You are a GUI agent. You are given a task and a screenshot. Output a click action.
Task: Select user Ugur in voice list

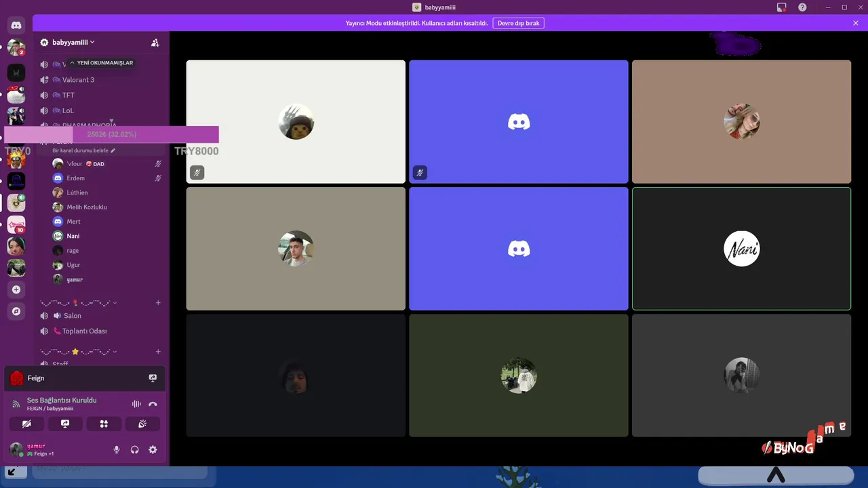point(108,265)
